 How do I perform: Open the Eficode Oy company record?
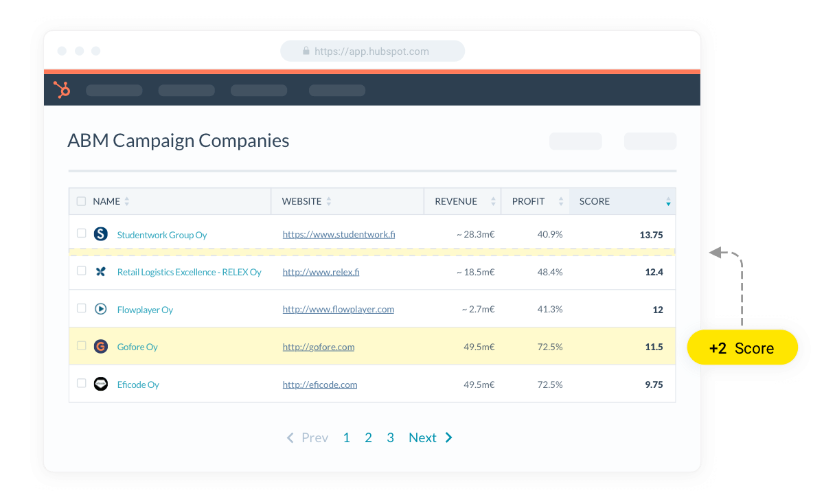tap(138, 385)
